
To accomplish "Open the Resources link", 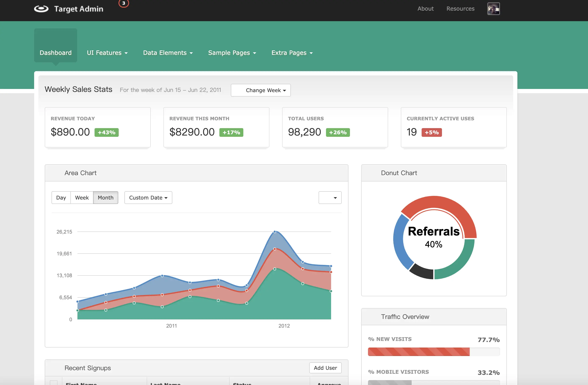I will 460,9.
